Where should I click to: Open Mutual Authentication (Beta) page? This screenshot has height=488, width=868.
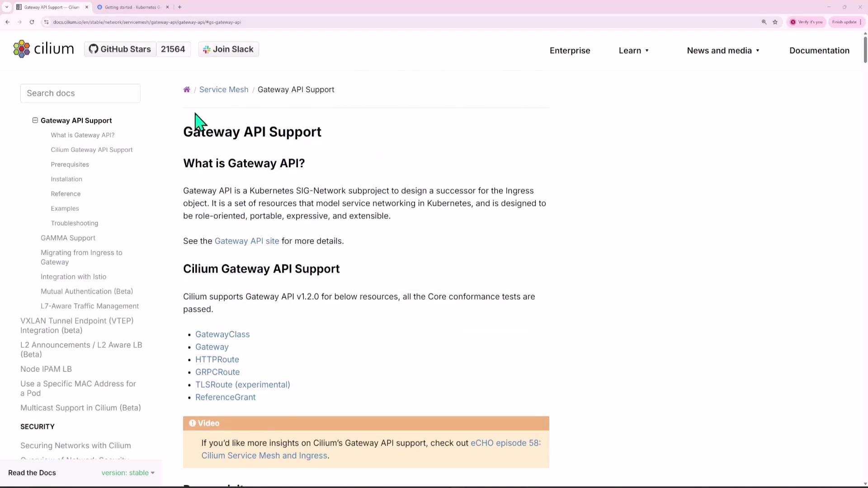point(87,291)
